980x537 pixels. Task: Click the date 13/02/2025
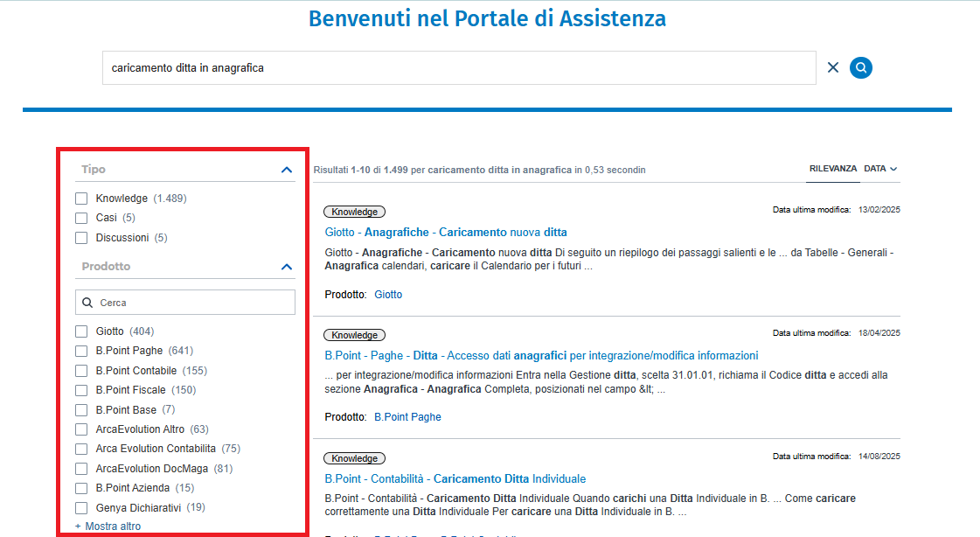pos(879,210)
